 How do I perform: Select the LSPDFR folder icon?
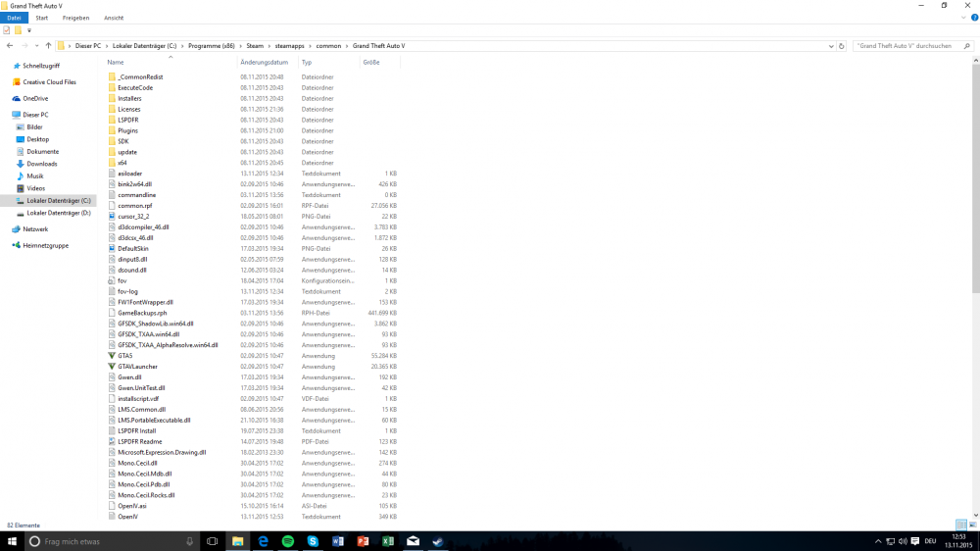click(x=112, y=120)
